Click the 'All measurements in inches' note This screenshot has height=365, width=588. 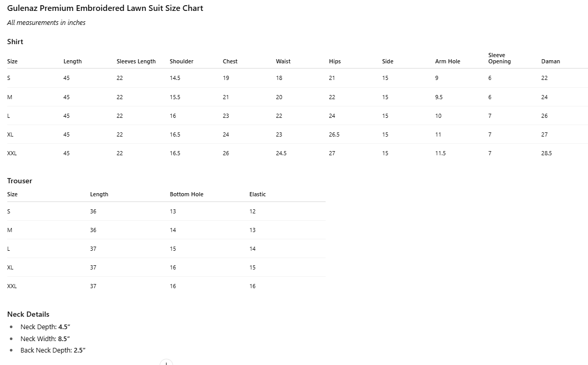46,22
